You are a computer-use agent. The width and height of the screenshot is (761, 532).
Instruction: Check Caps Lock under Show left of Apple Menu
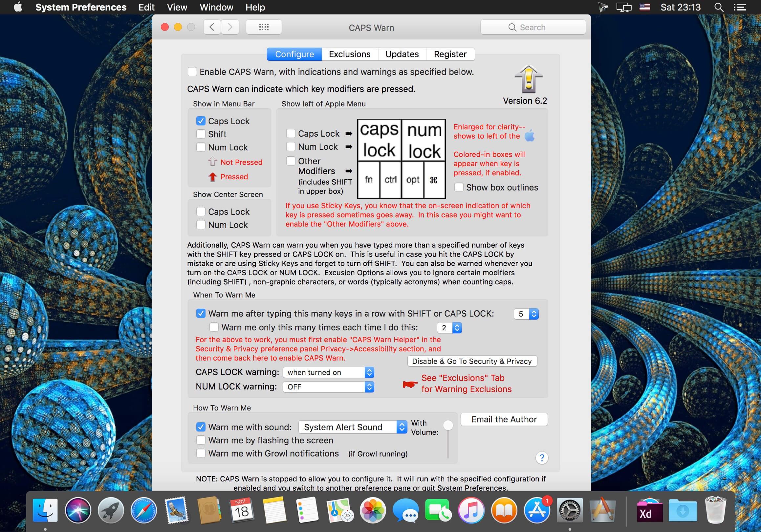point(291,133)
